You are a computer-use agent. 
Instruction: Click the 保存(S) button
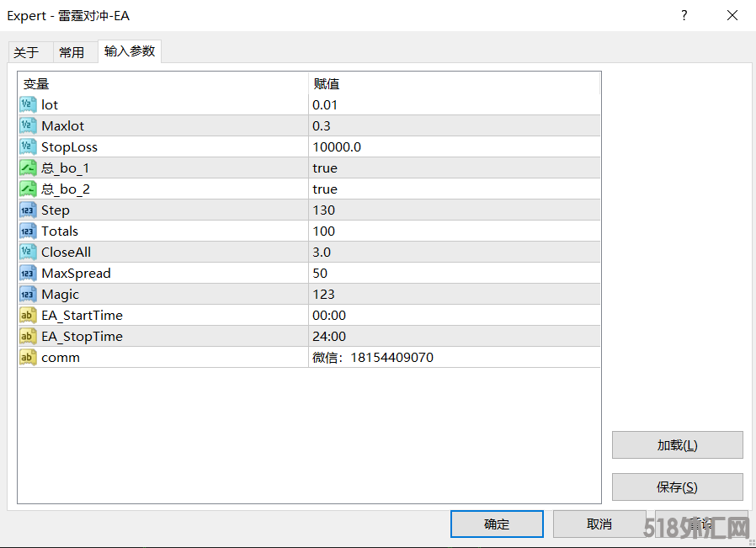point(677,487)
